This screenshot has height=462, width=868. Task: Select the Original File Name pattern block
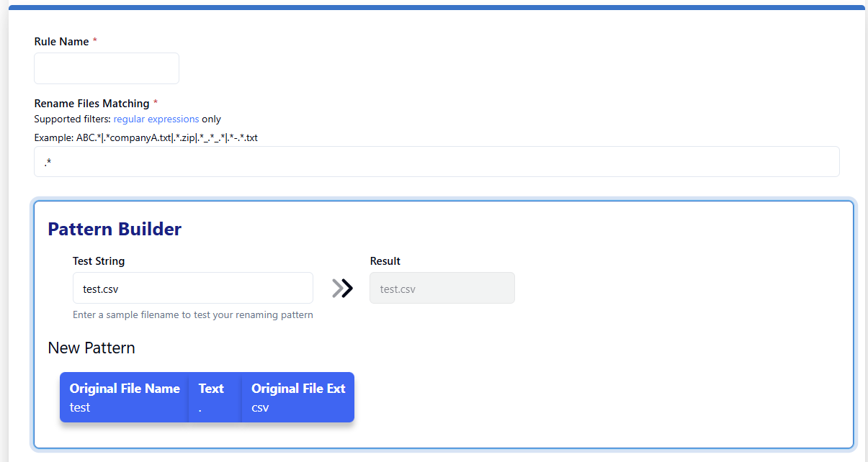[x=124, y=397]
